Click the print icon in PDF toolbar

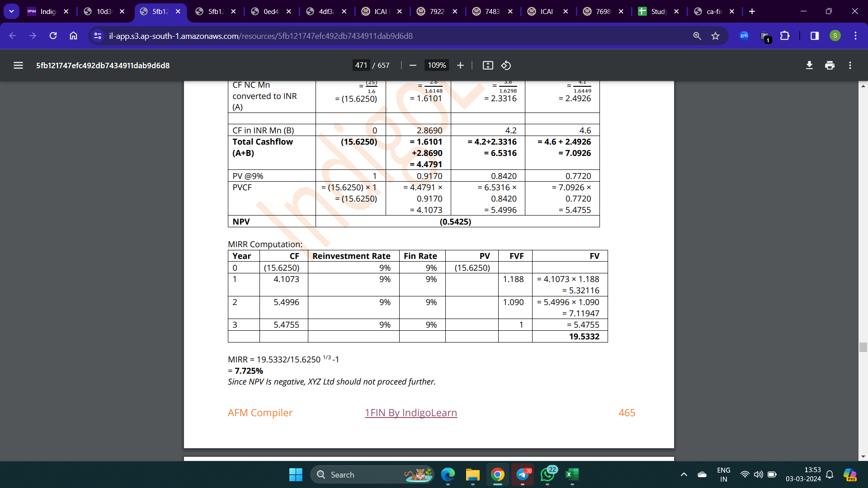pos(830,66)
